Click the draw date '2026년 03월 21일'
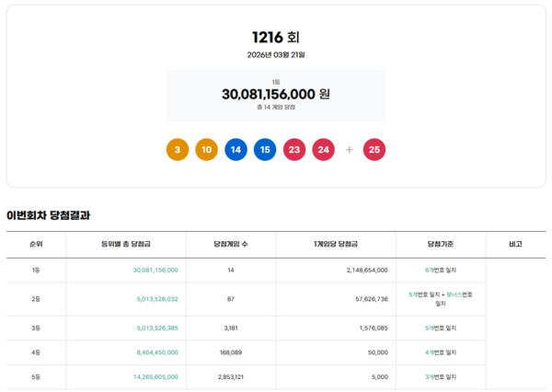 click(276, 55)
